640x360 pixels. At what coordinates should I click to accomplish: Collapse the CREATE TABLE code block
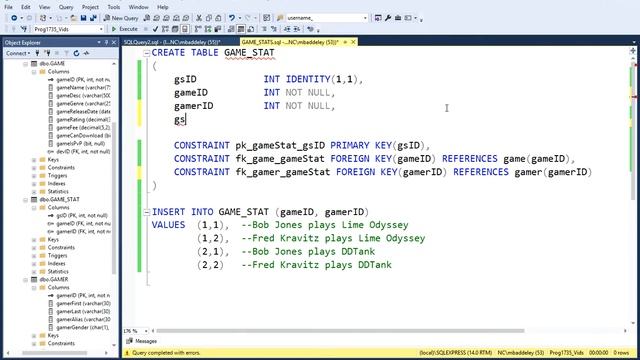tap(147, 53)
